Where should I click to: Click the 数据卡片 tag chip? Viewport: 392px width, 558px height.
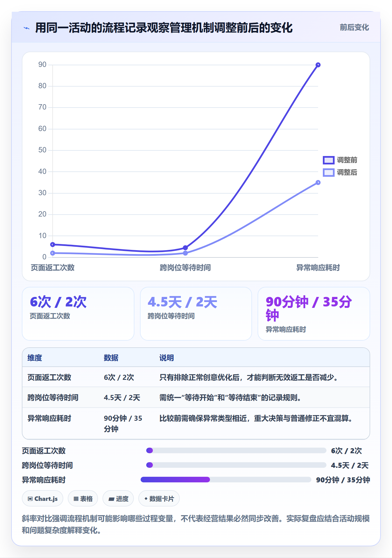tap(159, 499)
